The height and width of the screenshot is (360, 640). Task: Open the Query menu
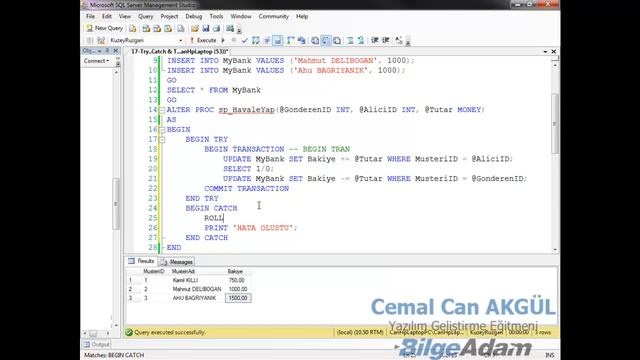click(146, 16)
